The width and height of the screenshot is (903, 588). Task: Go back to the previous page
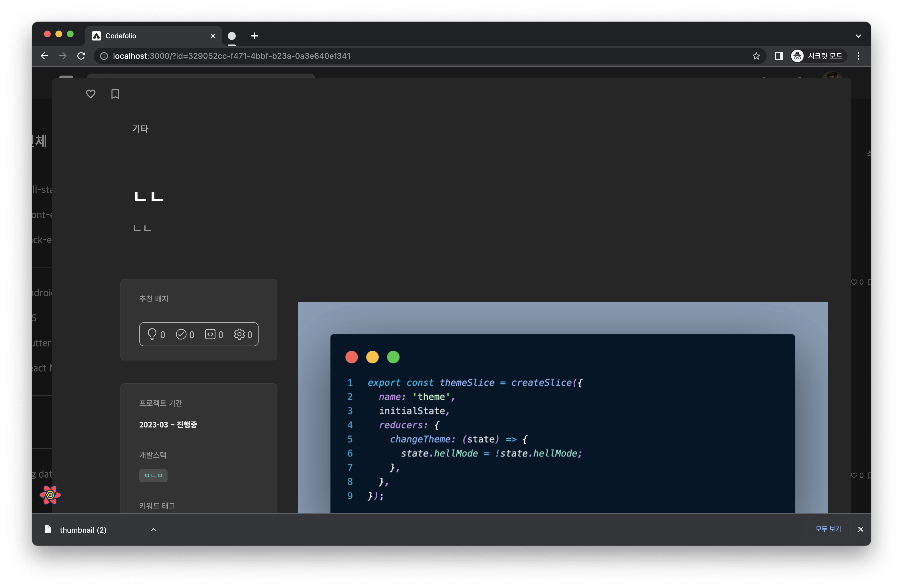coord(45,56)
